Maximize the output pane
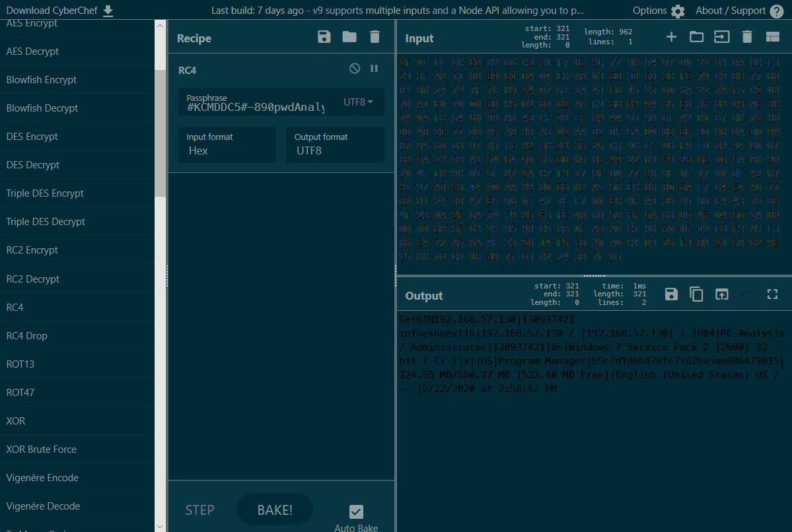This screenshot has width=792, height=532. [x=772, y=294]
